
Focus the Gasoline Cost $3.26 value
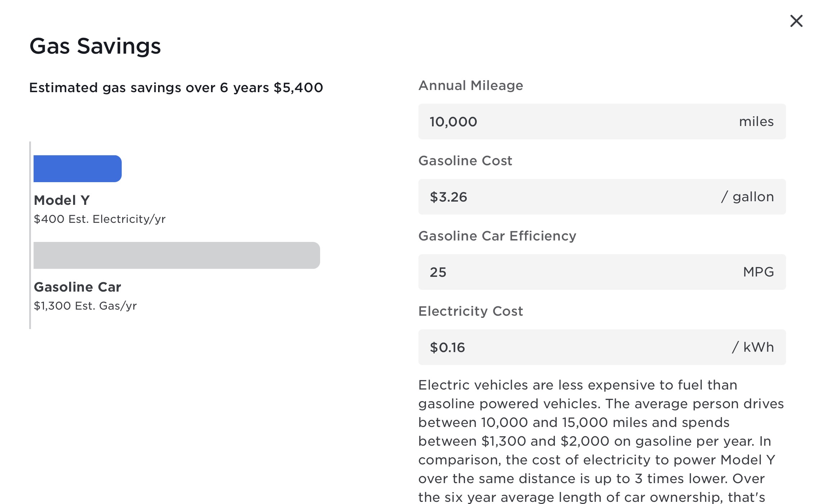pos(448,197)
